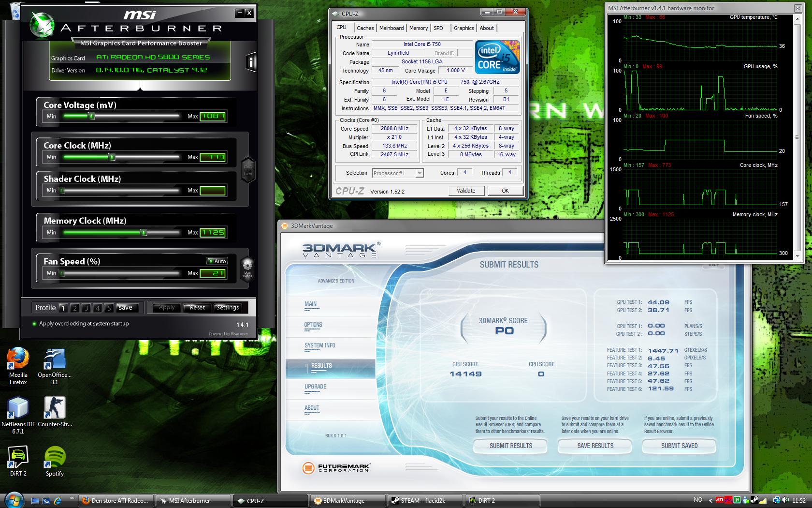Screen dimensions: 812x508
Task: Select profile slot 5
Action: click(109, 308)
